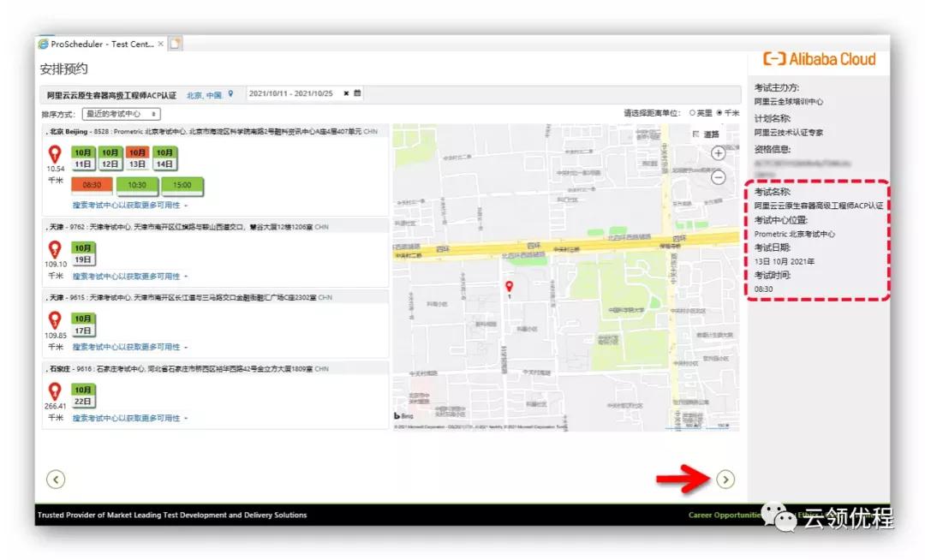Expand more availability under the Beijing center

[130, 206]
